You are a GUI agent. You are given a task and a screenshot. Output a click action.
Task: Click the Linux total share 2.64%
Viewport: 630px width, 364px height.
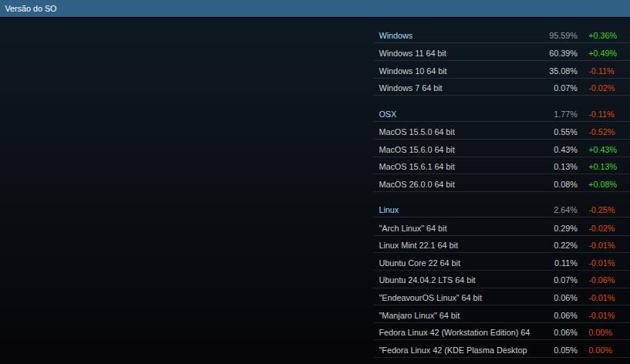(565, 210)
